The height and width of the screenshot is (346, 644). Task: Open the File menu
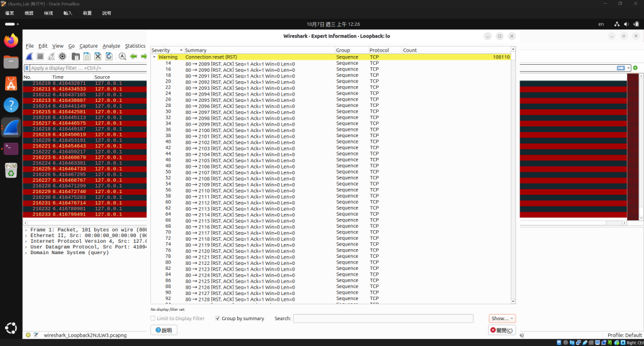click(x=30, y=46)
